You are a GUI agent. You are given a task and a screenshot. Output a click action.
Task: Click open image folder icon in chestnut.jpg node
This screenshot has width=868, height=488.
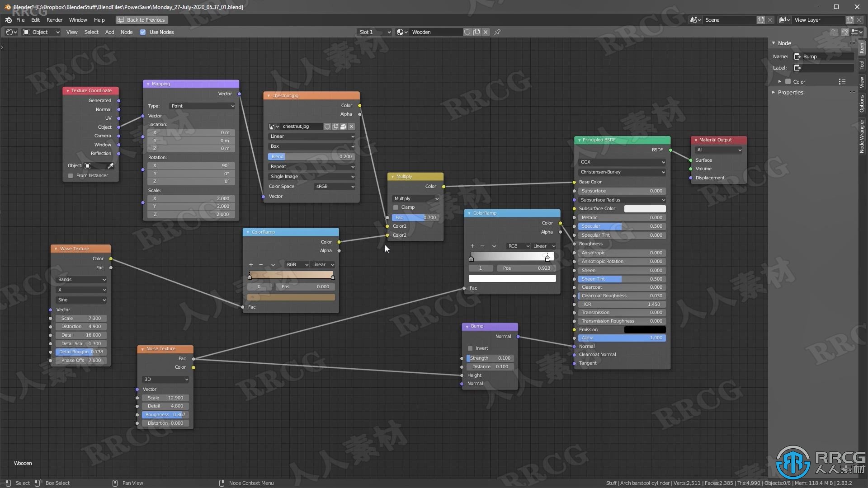[344, 127]
